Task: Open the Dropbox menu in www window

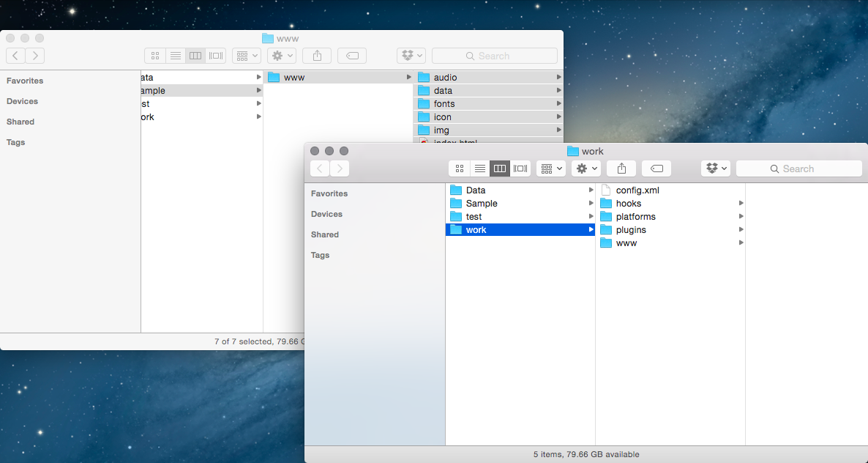Action: (x=411, y=56)
